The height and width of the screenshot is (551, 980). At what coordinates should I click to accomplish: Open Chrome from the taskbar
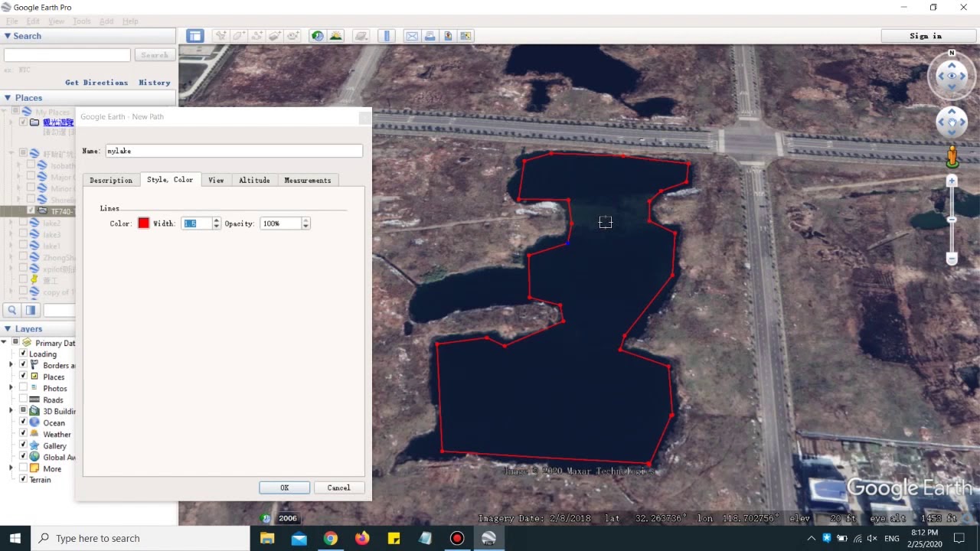point(330,538)
